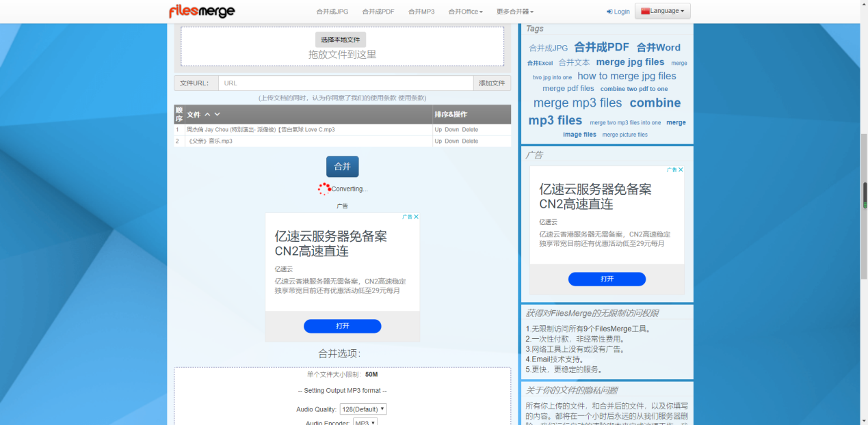Click the 添加文件 button
Viewport: 868px width, 425px height.
pyautogui.click(x=492, y=83)
